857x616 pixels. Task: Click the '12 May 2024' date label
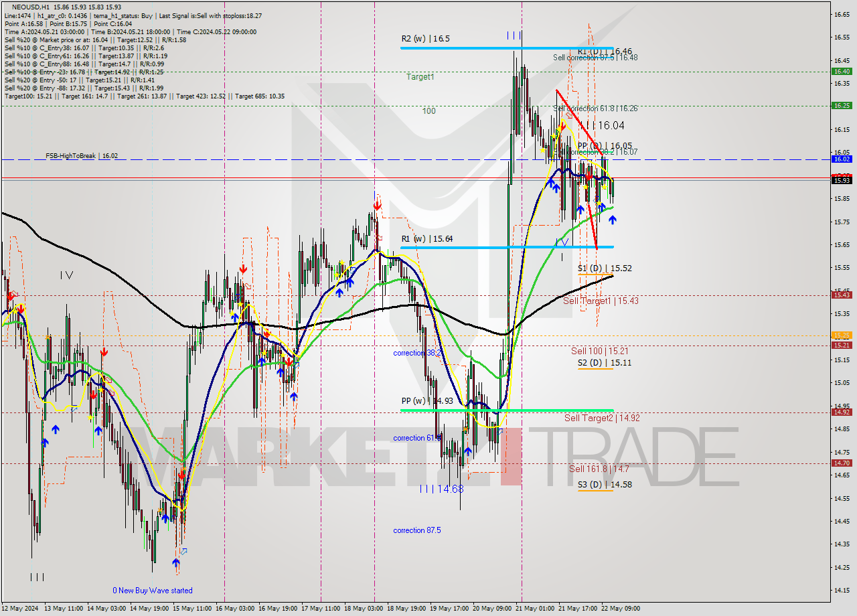pos(21,609)
